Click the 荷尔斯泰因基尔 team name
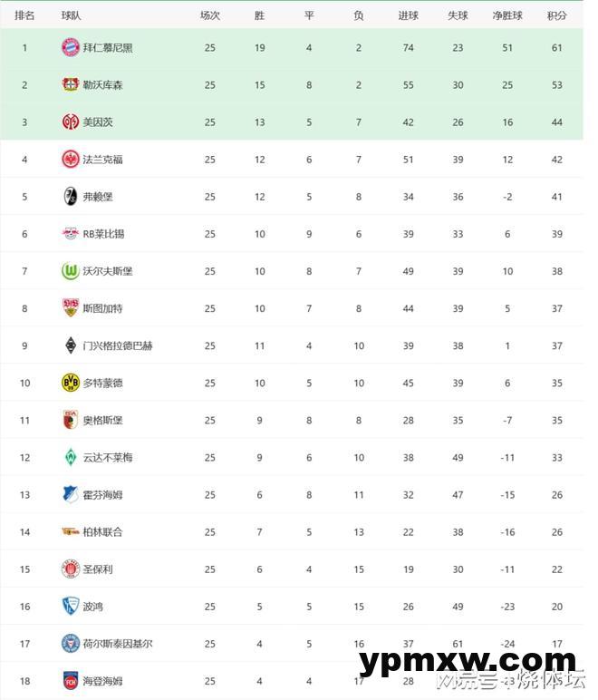 (x=117, y=644)
